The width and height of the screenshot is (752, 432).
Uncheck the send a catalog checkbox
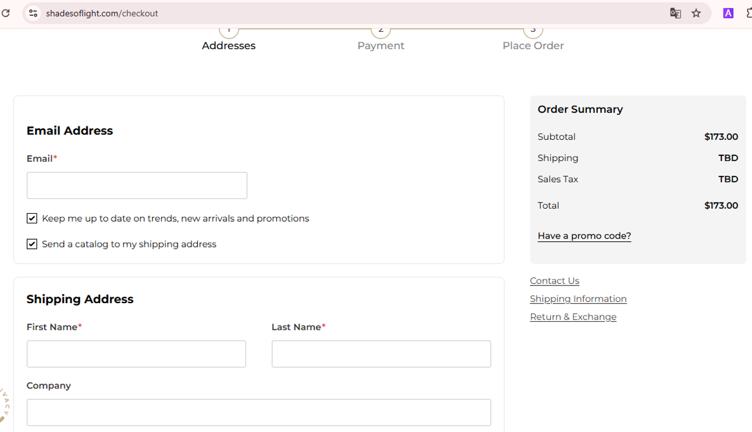[32, 244]
